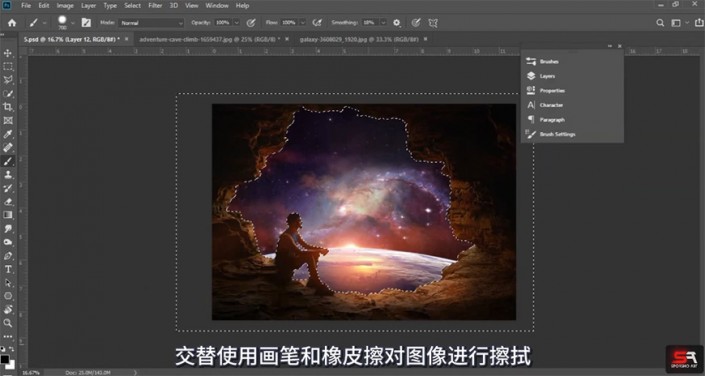
Task: Click the foreground color swatch
Action: (4, 358)
